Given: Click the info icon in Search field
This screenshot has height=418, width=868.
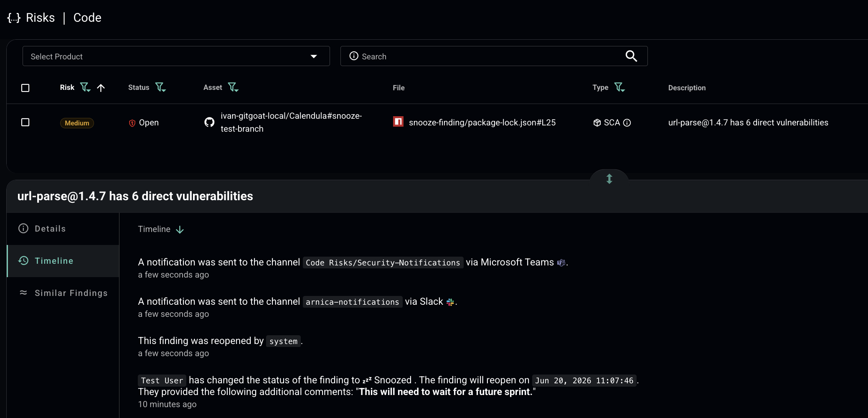Looking at the screenshot, I should pyautogui.click(x=354, y=56).
